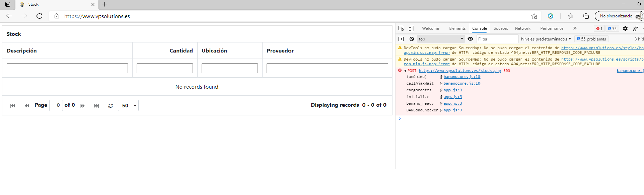
Task: Open app.js:3 link for cargardatos
Action: tap(453, 90)
